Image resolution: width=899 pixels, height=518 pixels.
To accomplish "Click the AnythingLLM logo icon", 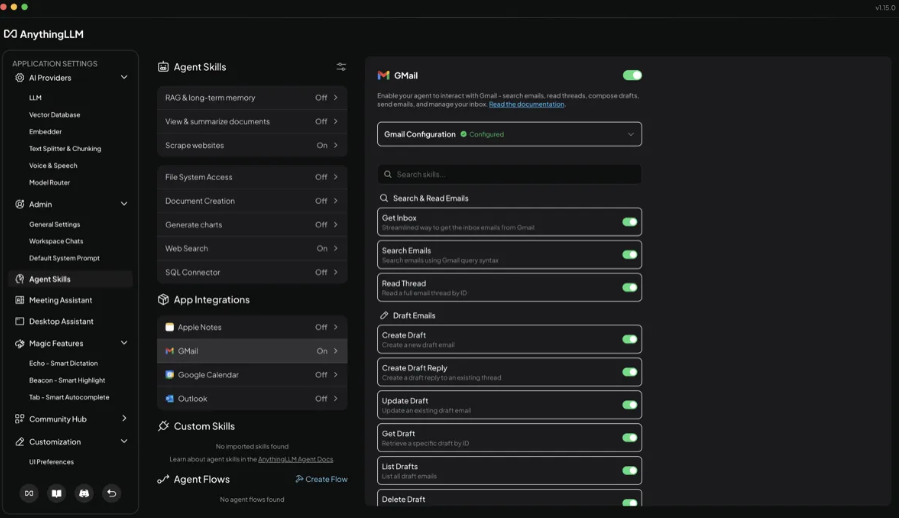I will (10, 34).
